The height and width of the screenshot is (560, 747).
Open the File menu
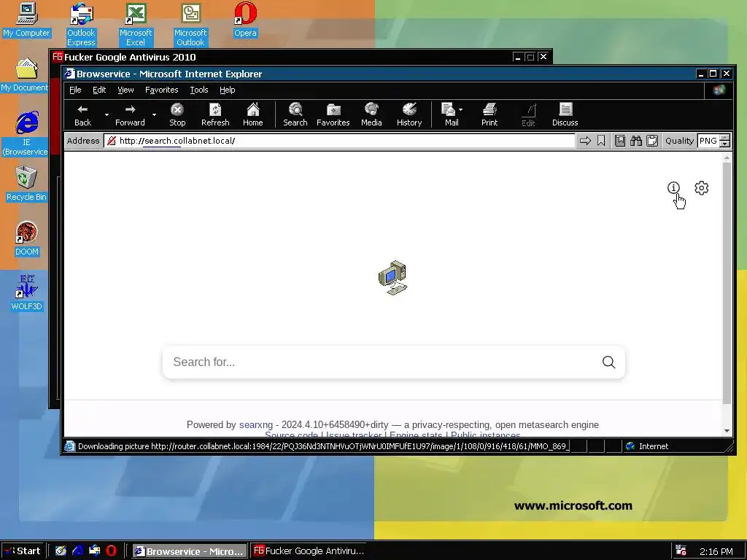pos(75,90)
